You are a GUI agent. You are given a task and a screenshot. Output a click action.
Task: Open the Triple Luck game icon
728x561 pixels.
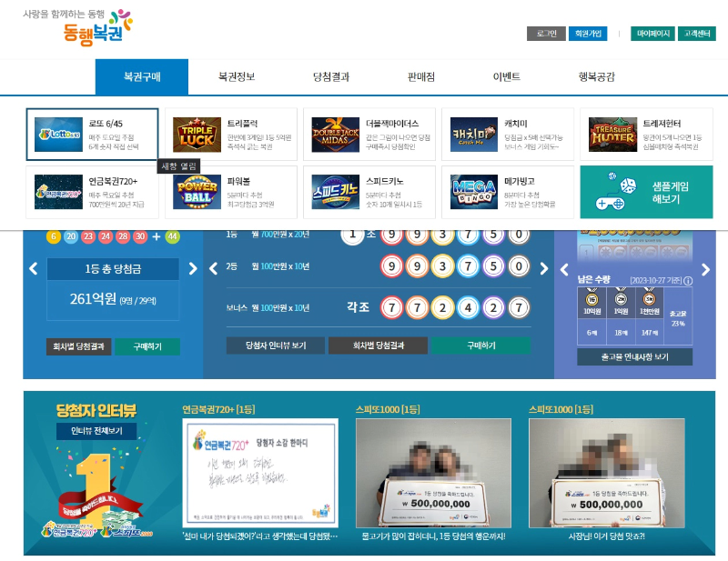point(197,135)
